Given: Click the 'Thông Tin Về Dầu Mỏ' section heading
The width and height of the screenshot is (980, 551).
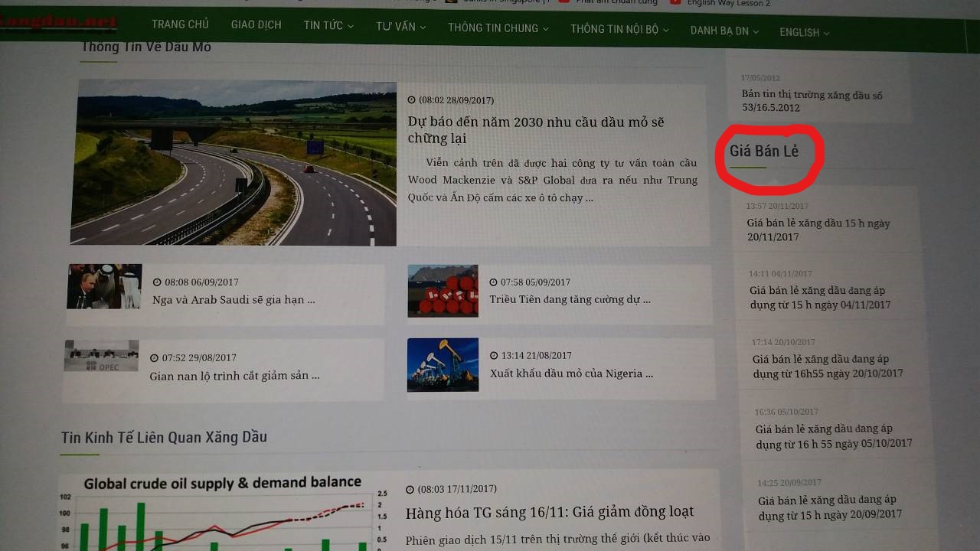Looking at the screenshot, I should pyautogui.click(x=145, y=47).
